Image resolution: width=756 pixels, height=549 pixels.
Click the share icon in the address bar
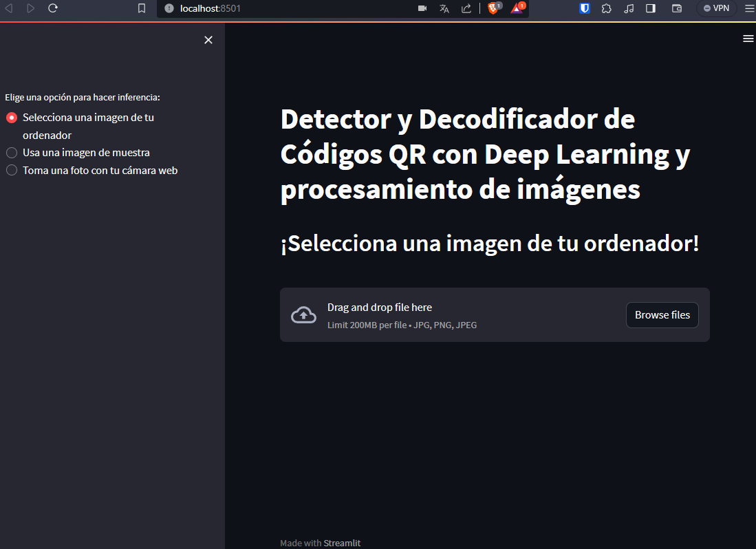tap(466, 10)
